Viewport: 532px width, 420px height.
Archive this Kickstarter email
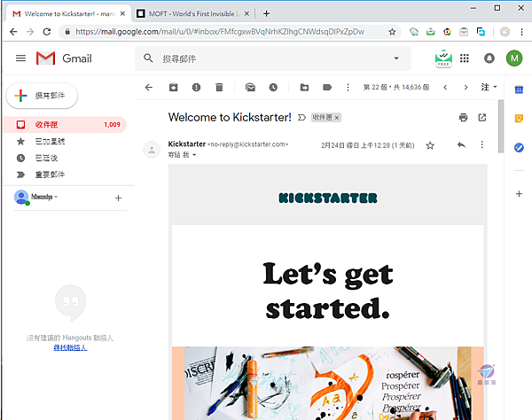(174, 88)
